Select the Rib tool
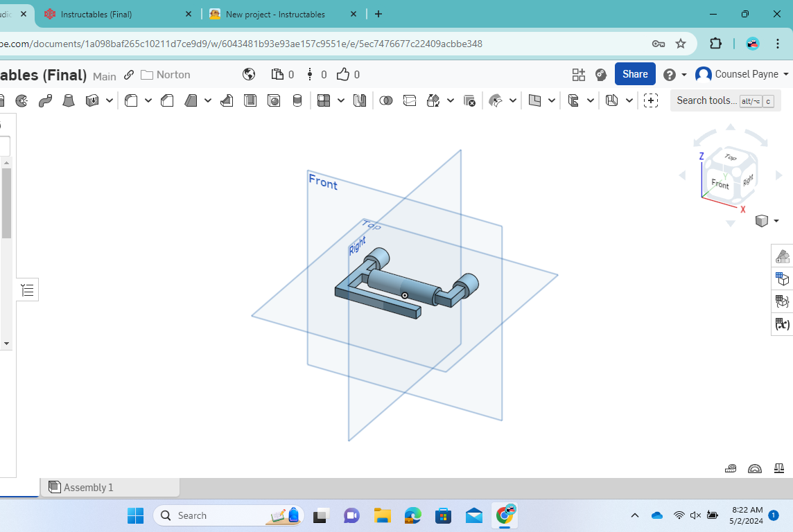793x532 pixels. 227,100
